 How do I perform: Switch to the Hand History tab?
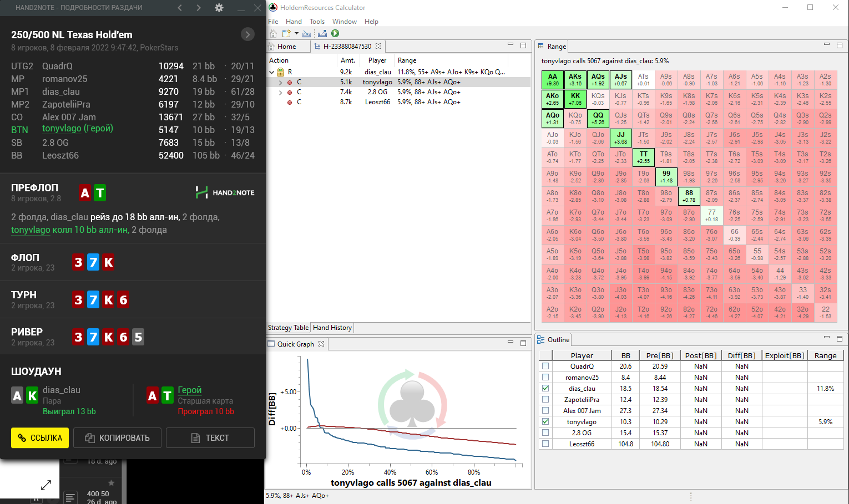click(332, 328)
